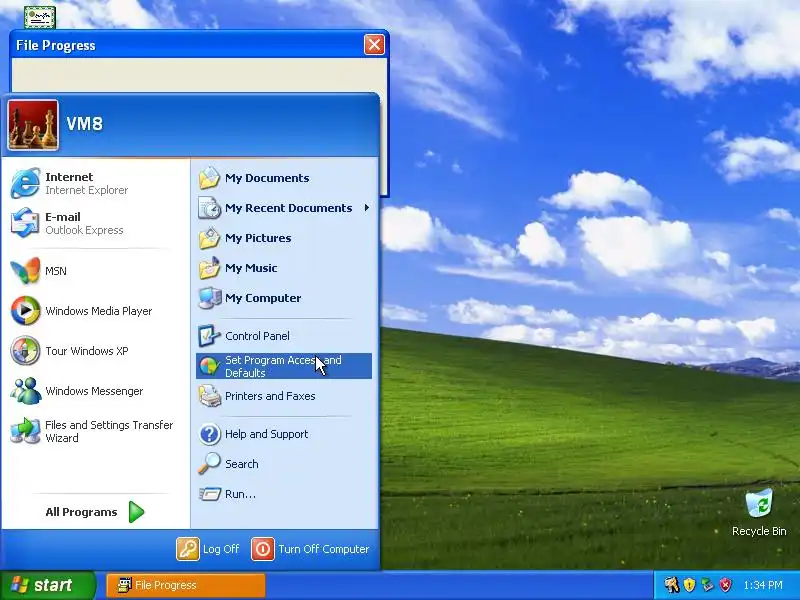
Task: Click the Log Off label
Action: (221, 549)
